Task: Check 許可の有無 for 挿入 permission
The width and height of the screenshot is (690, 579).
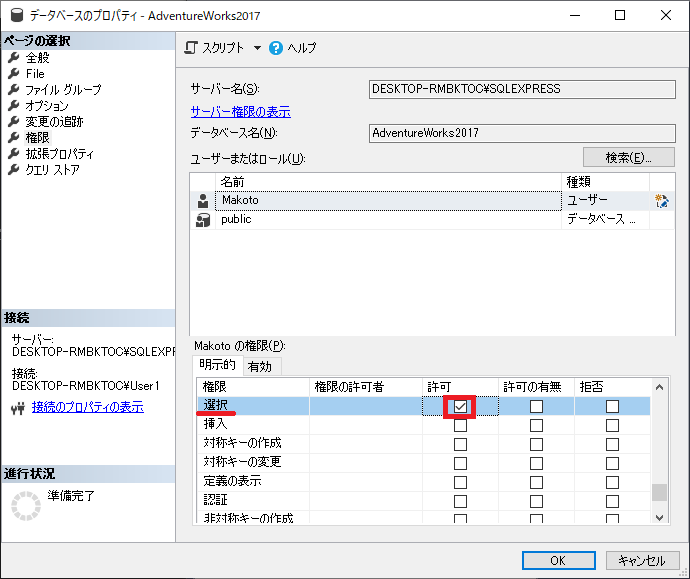Action: coord(536,425)
